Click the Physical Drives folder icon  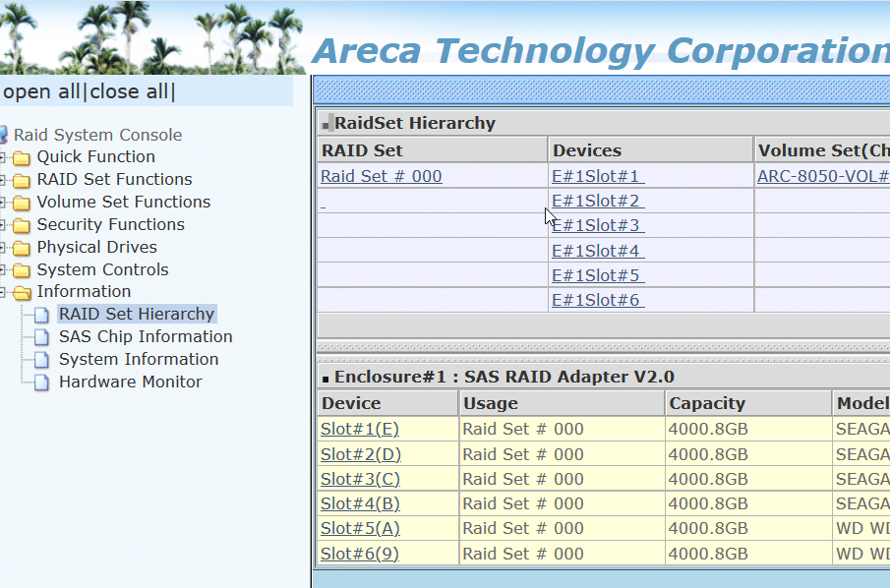23,247
